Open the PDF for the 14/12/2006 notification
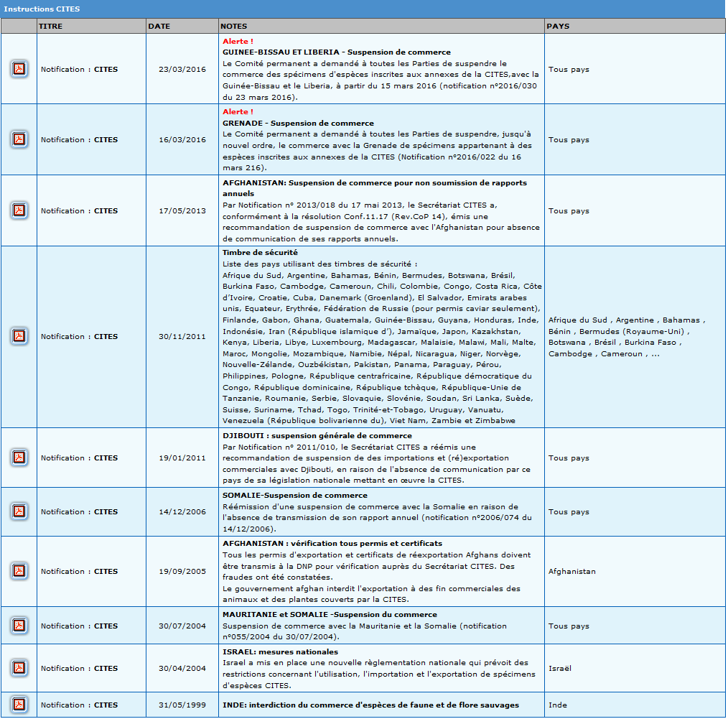This screenshot has height=719, width=728. pos(19,511)
